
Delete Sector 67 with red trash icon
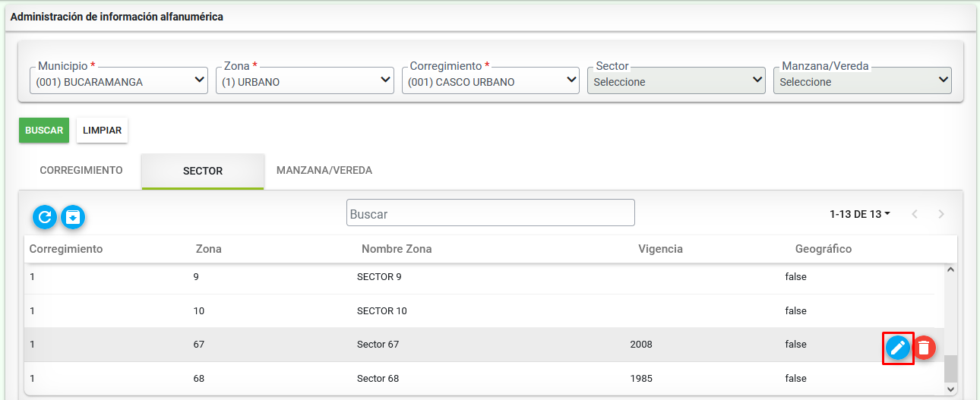click(924, 348)
